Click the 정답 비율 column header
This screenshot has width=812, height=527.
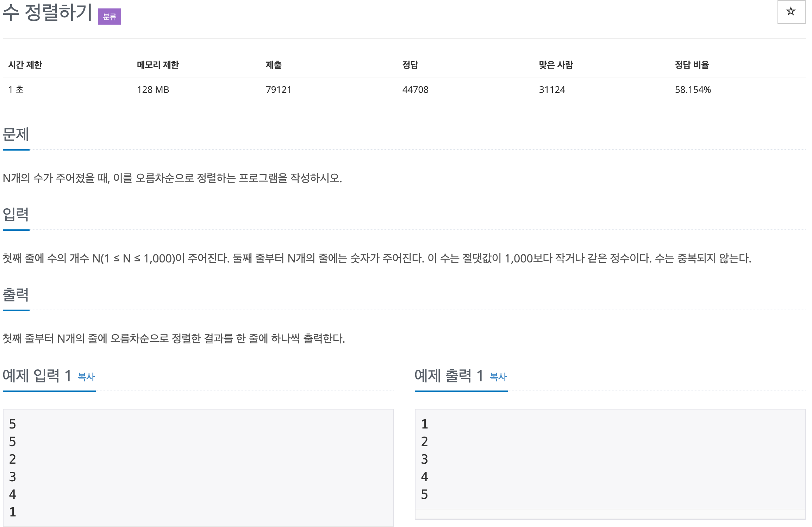click(692, 65)
